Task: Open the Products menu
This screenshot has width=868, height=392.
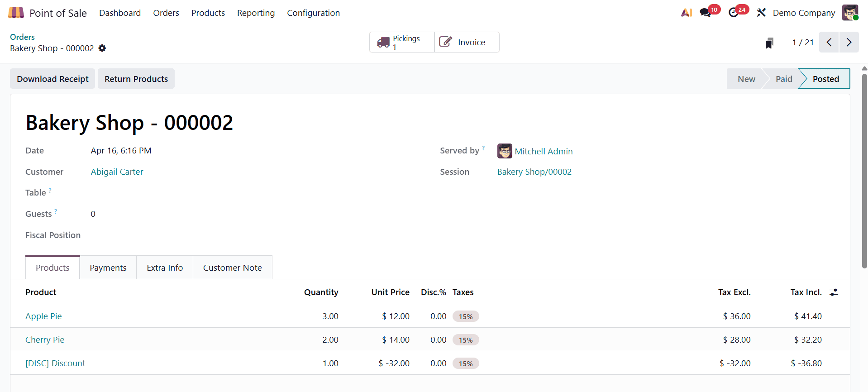Action: pyautogui.click(x=208, y=13)
